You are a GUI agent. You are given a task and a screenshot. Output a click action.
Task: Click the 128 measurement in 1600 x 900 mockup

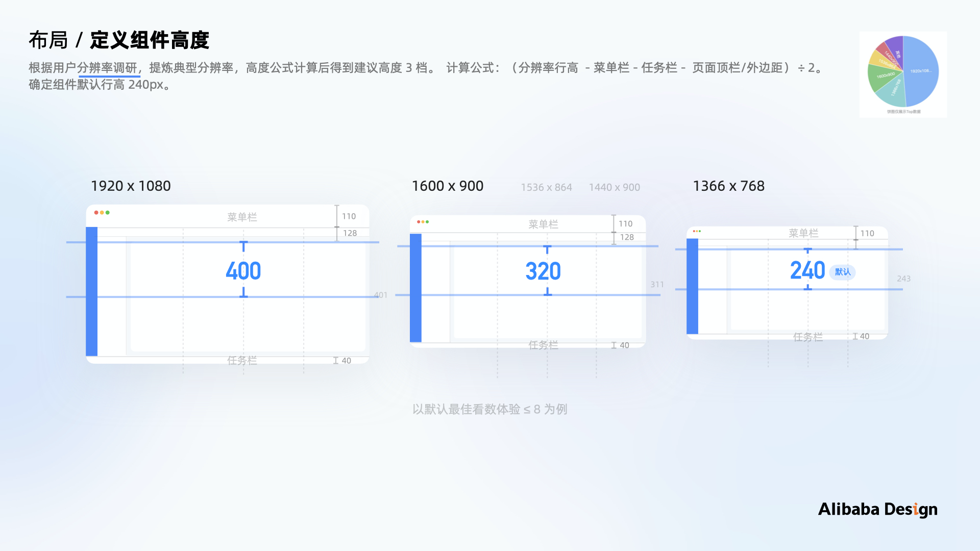click(627, 237)
